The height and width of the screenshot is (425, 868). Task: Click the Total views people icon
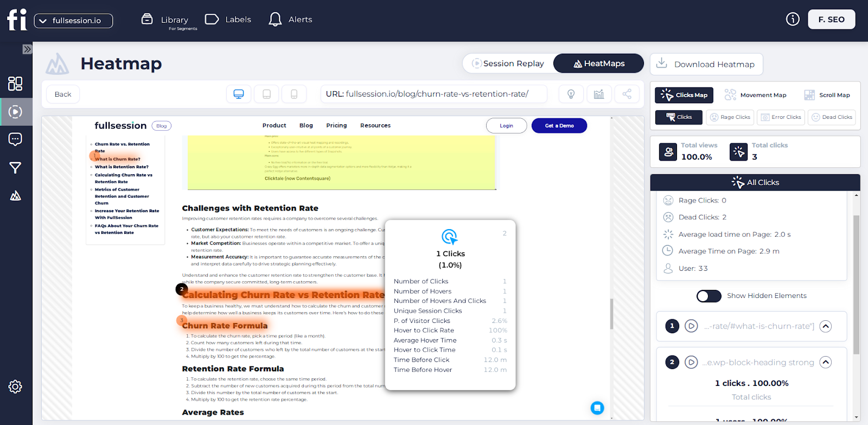tap(668, 152)
